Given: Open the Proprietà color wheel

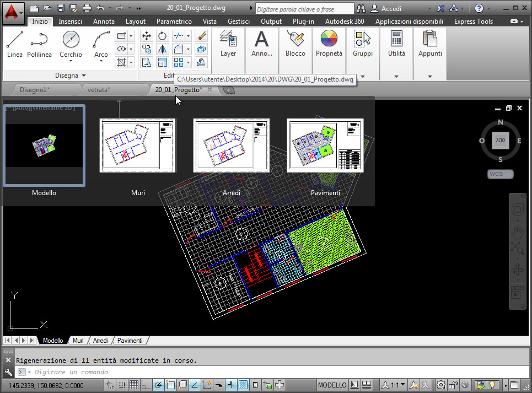Looking at the screenshot, I should tap(329, 40).
